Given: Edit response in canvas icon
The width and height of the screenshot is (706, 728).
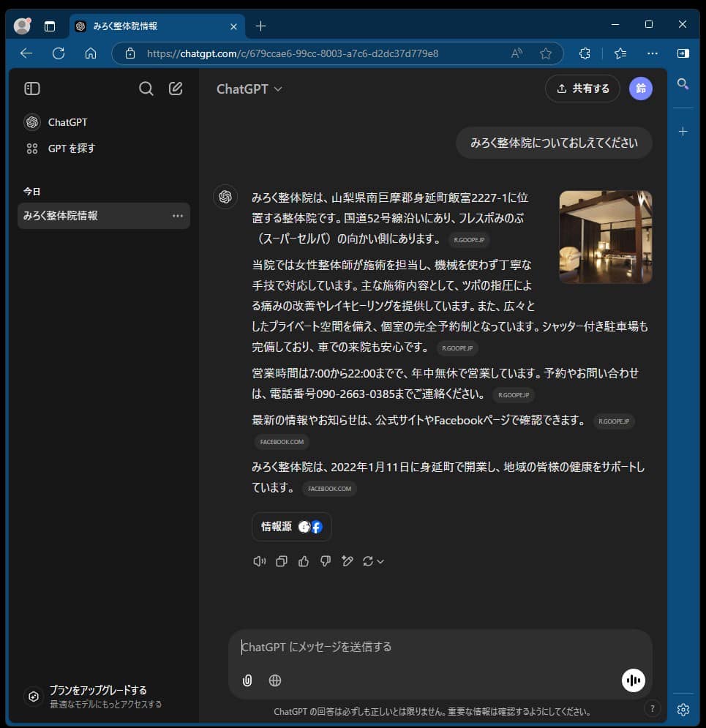Looking at the screenshot, I should click(x=348, y=561).
